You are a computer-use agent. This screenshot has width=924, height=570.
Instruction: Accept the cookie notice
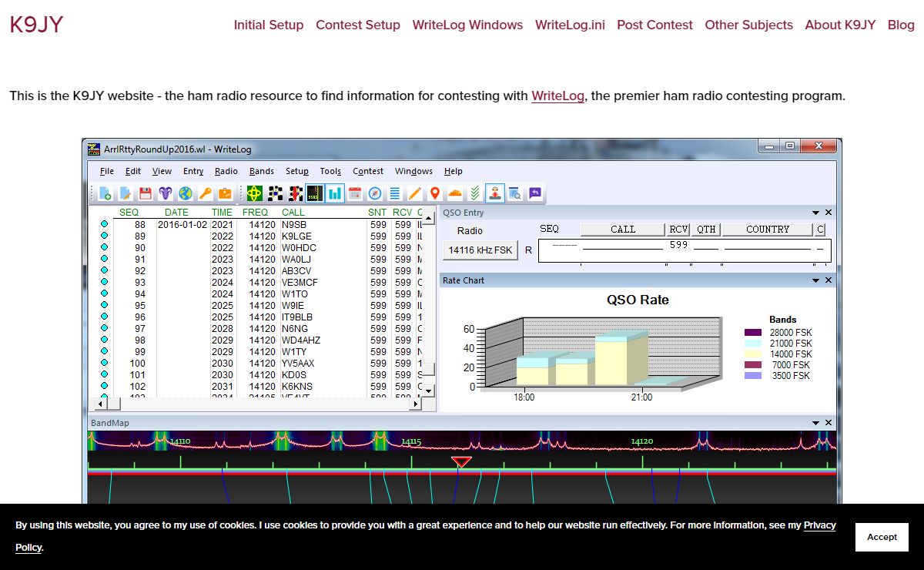(x=882, y=537)
